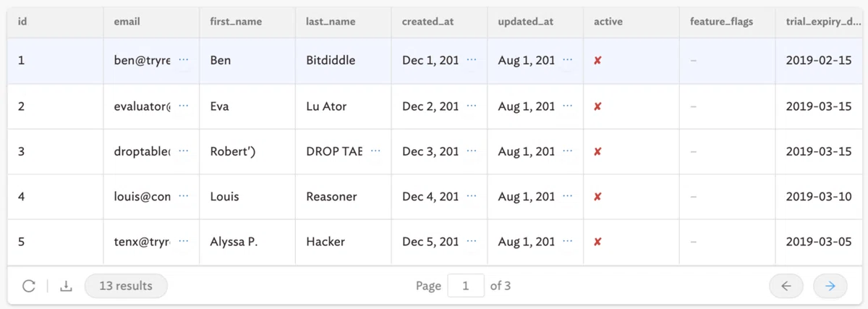The height and width of the screenshot is (309, 868).
Task: Expand truncated DROP TABLE last name cell
Action: 375,152
